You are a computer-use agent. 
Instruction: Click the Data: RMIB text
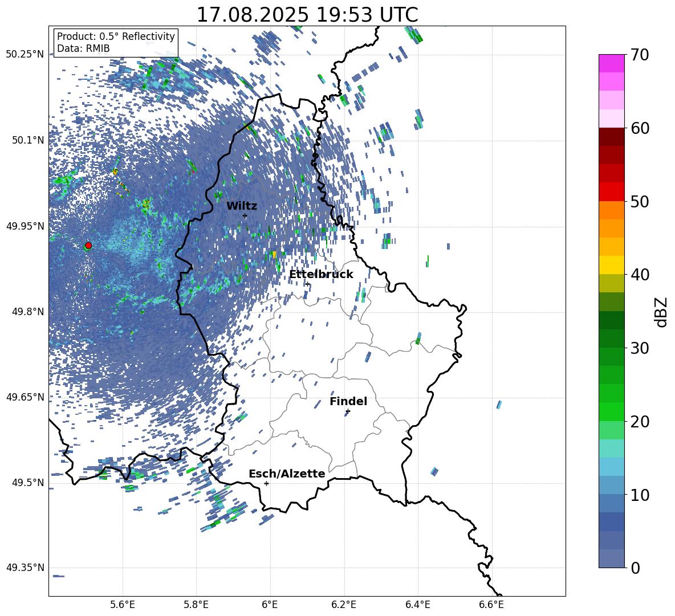click(83, 48)
